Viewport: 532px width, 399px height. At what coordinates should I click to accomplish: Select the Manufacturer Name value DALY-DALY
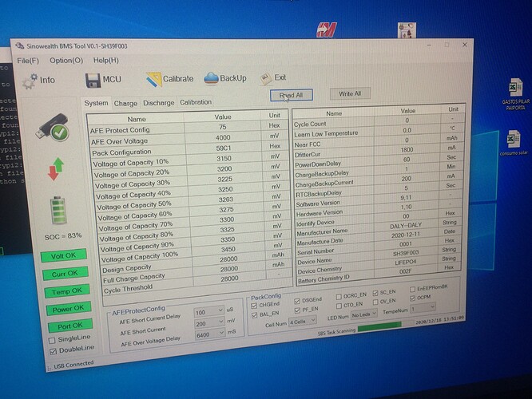pos(406,225)
